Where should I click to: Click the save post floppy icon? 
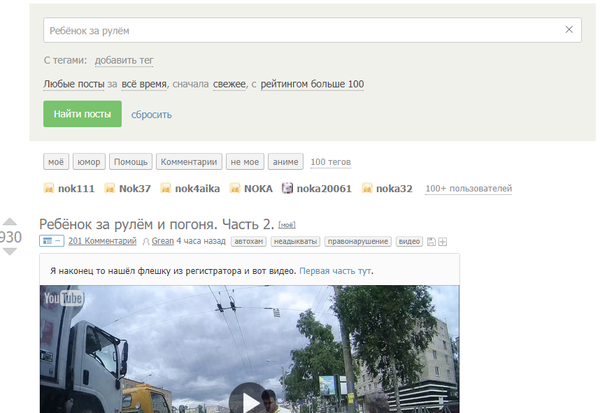(x=431, y=241)
